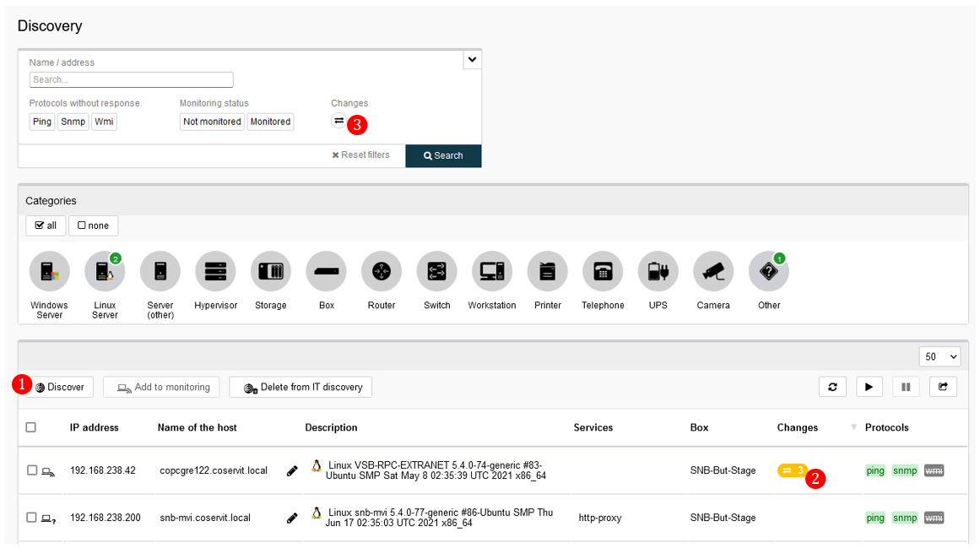Edit host name snb-mvi.cosenvit.local with pencil
This screenshot has width=980, height=554.
pos(292,518)
